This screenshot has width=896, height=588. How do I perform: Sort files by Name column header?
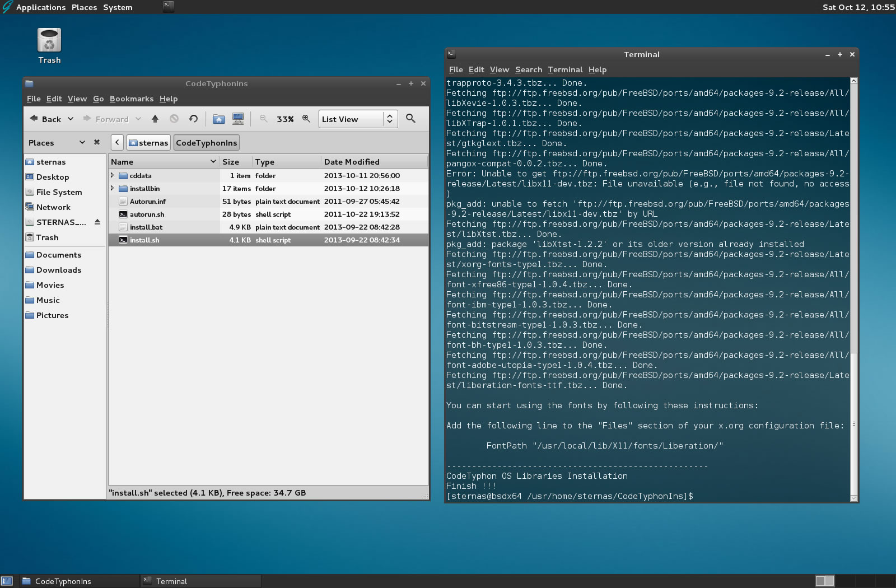(164, 162)
